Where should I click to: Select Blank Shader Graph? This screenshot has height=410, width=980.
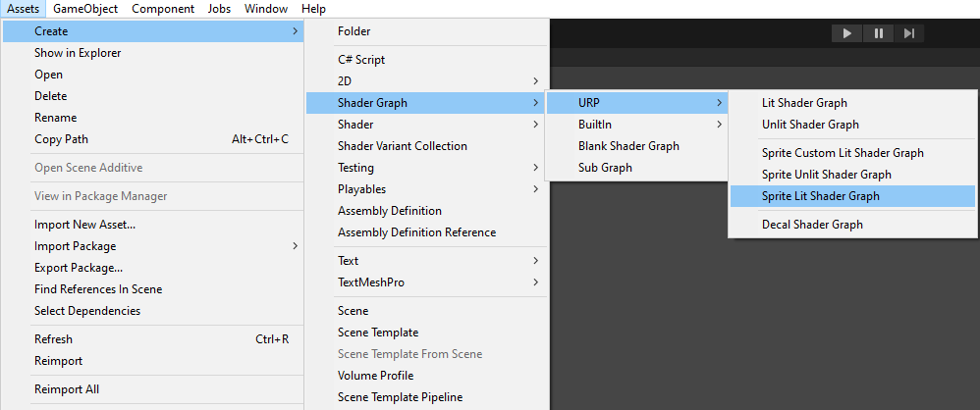(628, 146)
